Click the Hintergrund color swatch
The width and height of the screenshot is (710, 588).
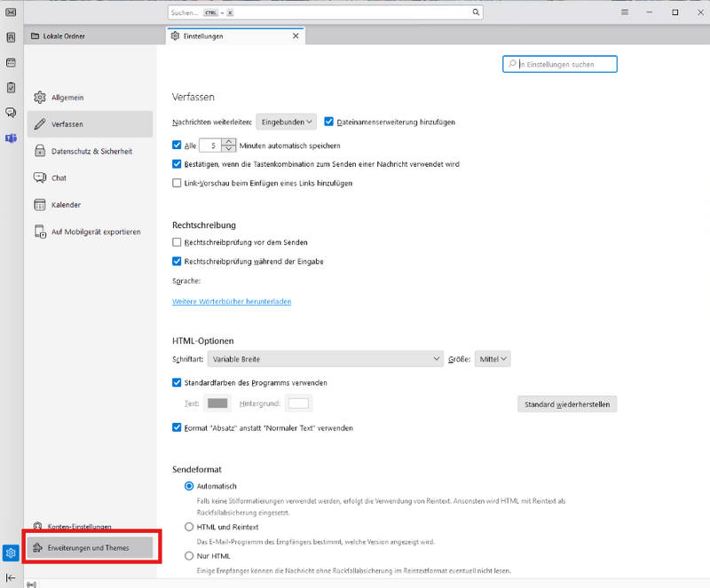298,404
